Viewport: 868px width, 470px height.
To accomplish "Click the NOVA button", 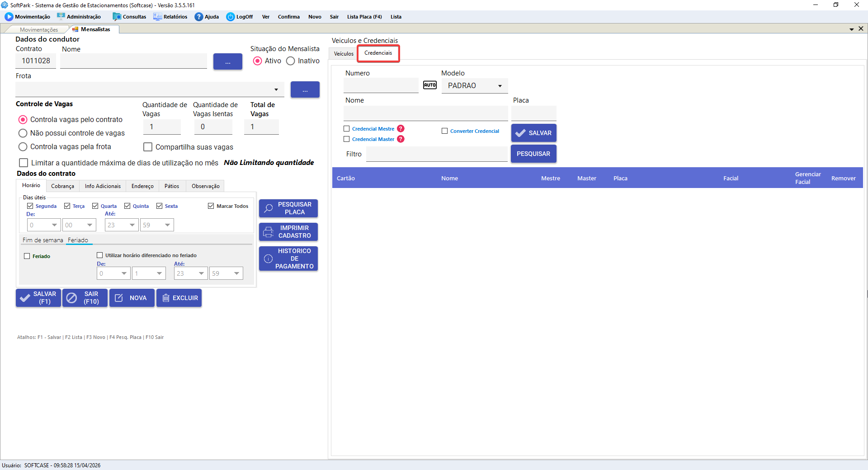I will [132, 298].
